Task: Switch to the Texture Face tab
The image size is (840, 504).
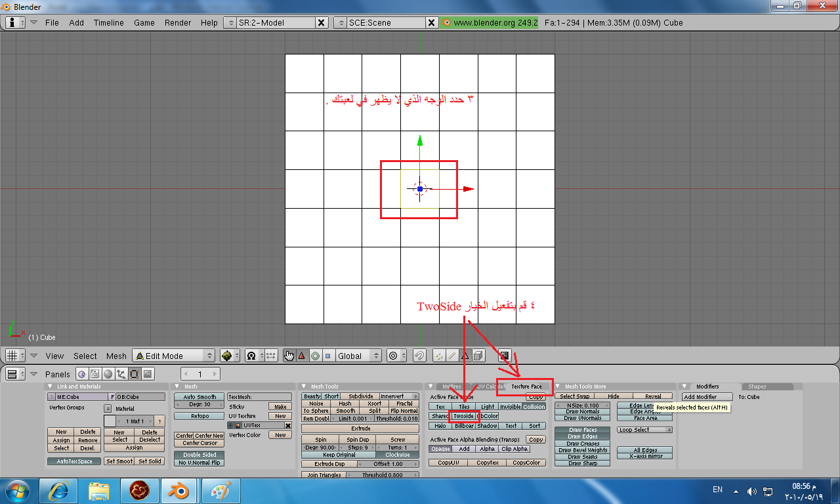Action: (527, 387)
